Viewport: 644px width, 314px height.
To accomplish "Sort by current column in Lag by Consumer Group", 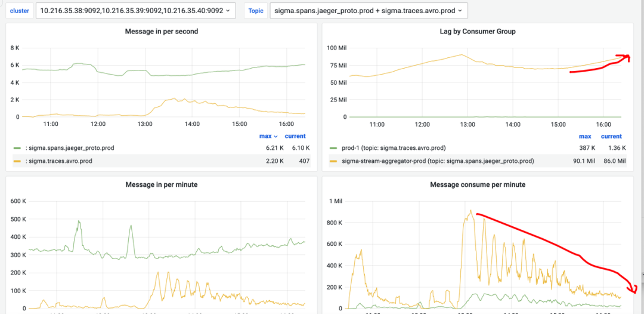I will pos(611,137).
